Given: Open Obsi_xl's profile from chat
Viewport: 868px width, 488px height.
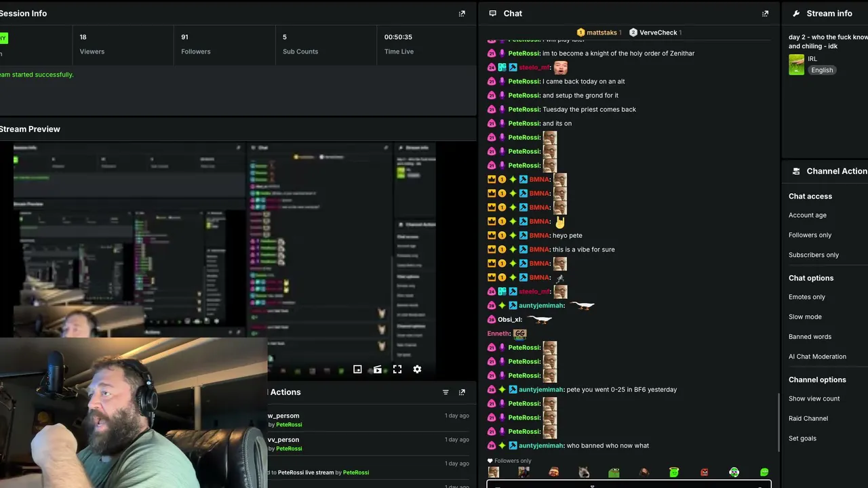Looking at the screenshot, I should (510, 319).
